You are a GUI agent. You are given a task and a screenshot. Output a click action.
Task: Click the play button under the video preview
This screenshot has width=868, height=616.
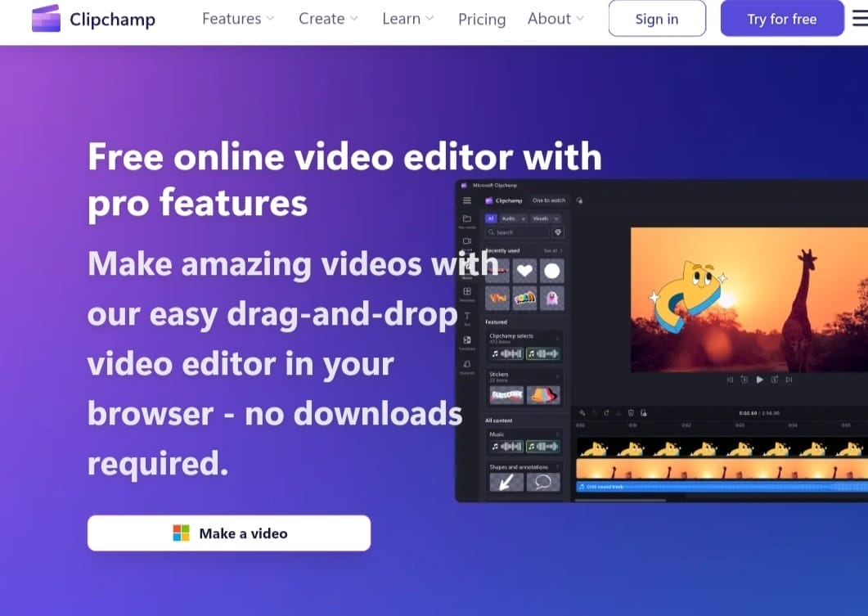759,380
